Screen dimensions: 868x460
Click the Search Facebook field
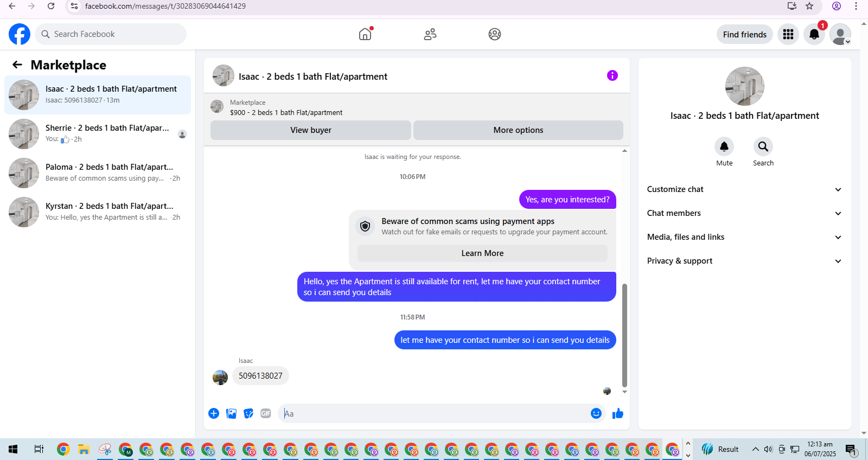(x=111, y=34)
